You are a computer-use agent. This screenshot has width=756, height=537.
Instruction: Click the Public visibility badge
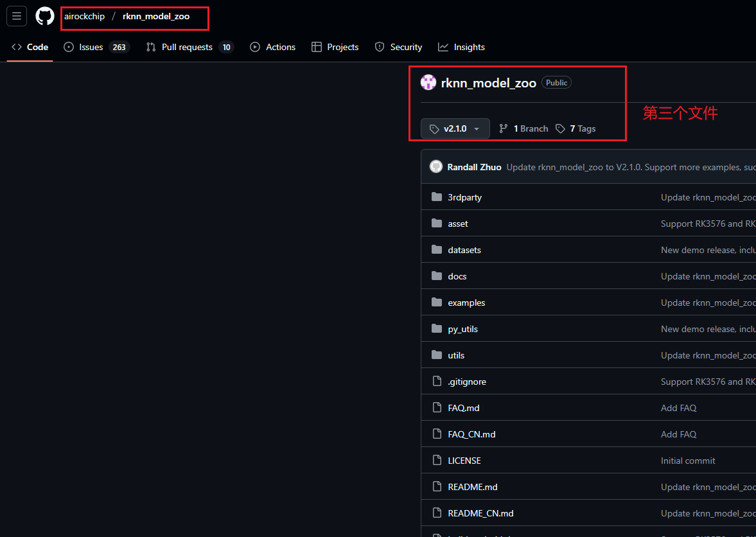click(556, 82)
